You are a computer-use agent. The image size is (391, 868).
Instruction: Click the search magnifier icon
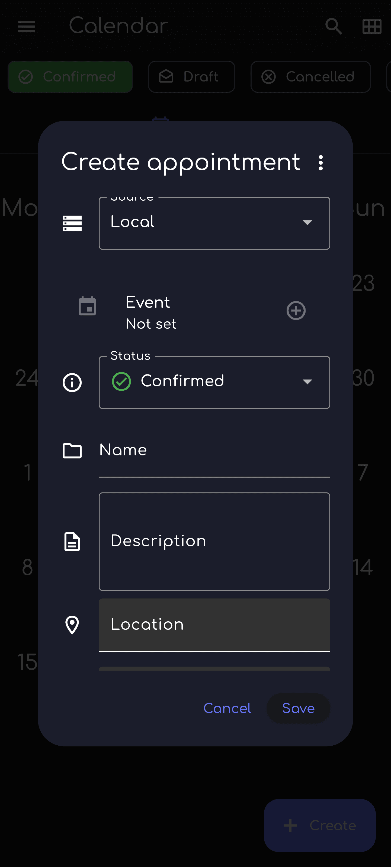point(333,26)
